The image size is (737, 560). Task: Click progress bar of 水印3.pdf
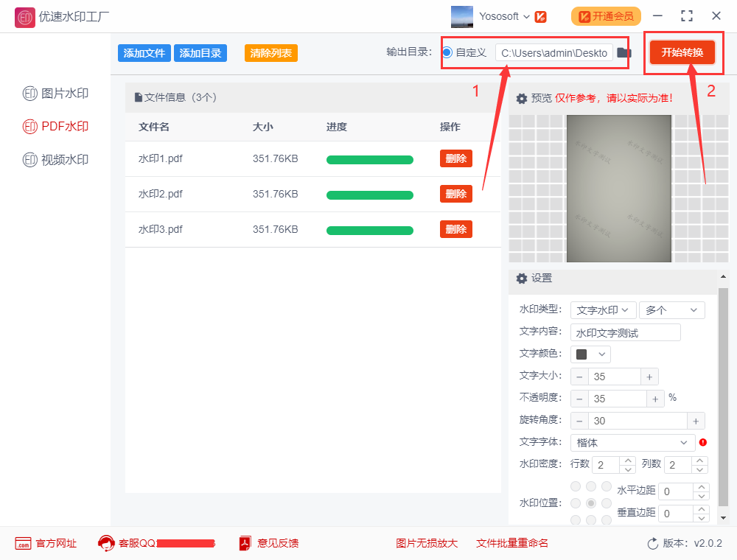[x=370, y=230]
